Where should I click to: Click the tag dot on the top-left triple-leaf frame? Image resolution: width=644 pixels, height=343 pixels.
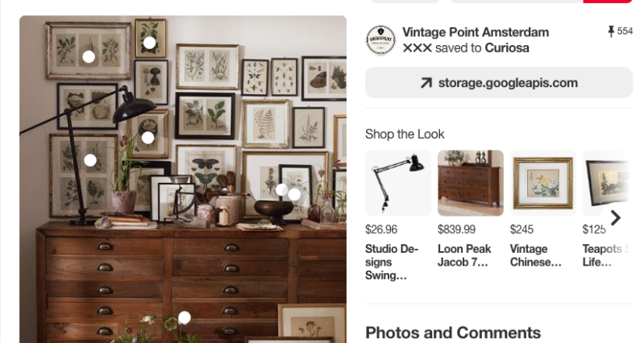click(89, 56)
